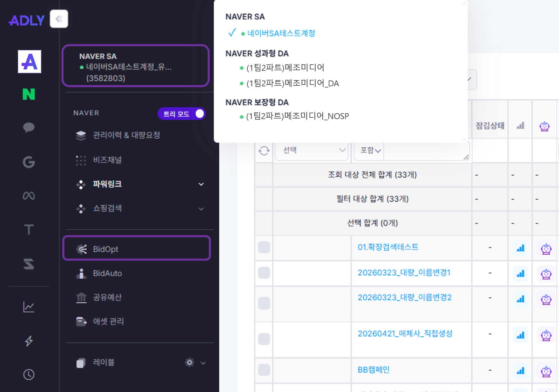Image resolution: width=559 pixels, height=392 pixels.
Task: Click the 쇼핑검색 menu label
Action: 107,208
